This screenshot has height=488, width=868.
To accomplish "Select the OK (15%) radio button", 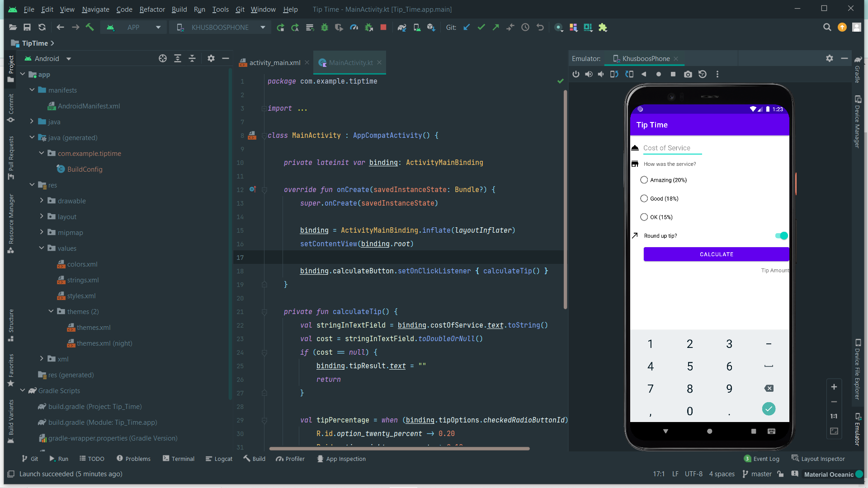I will coord(644,217).
